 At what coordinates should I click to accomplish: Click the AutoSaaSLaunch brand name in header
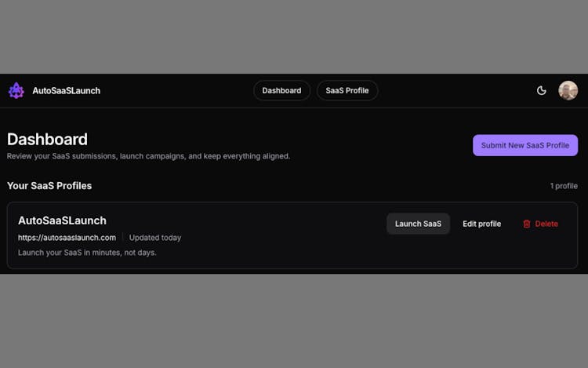click(x=66, y=91)
